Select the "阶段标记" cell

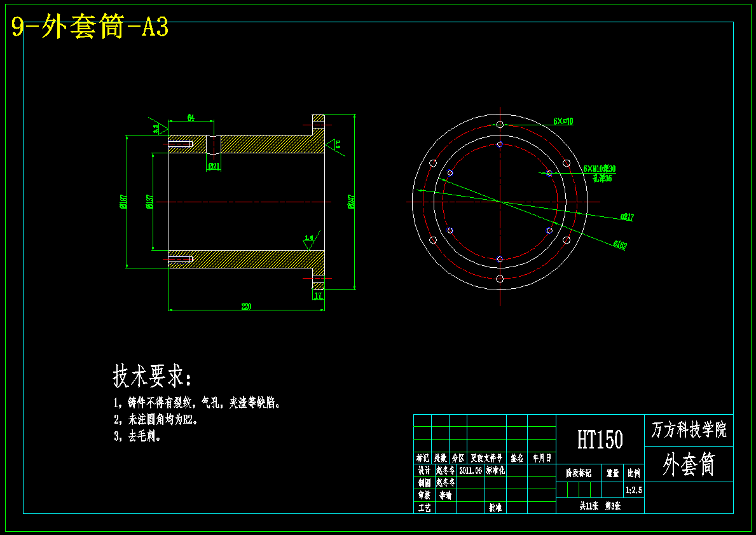579,473
